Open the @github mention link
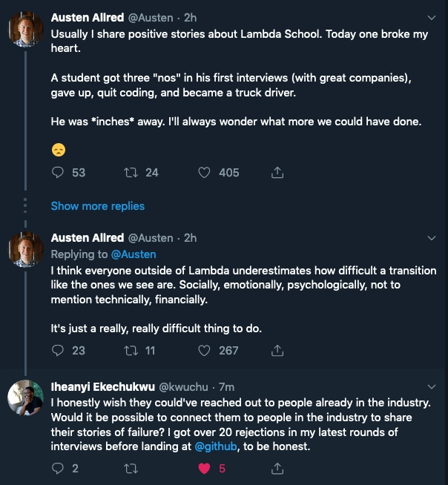 (x=216, y=446)
